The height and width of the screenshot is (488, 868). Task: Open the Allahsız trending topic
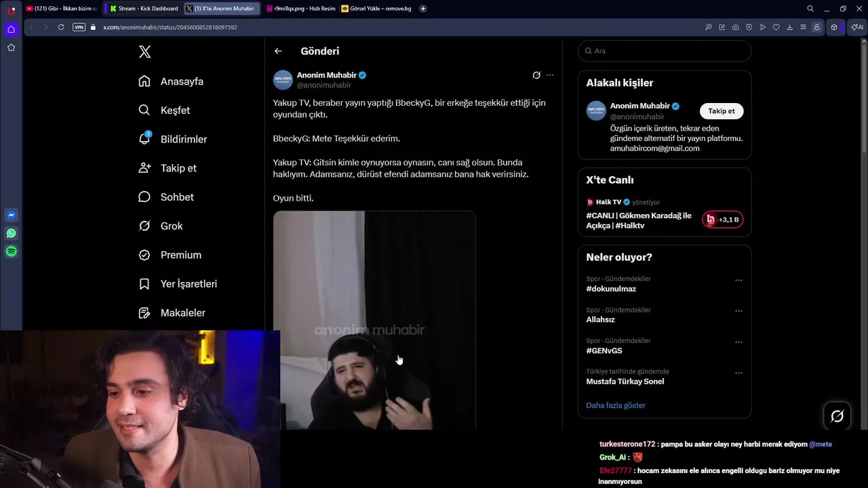(x=601, y=319)
